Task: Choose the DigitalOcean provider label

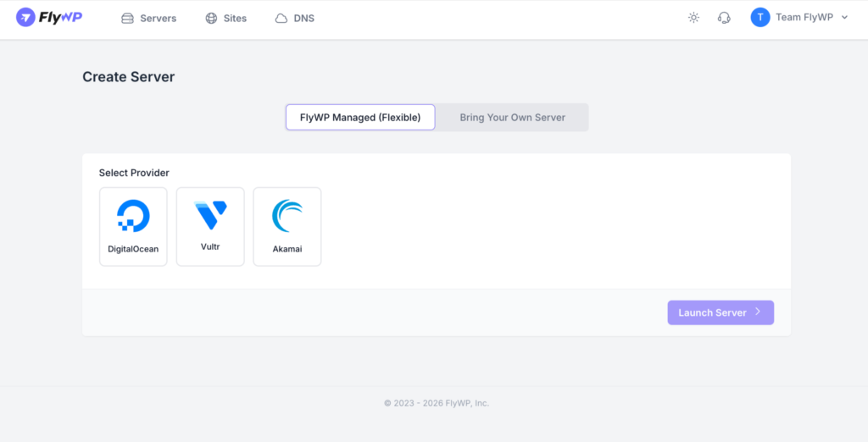Action: (133, 250)
